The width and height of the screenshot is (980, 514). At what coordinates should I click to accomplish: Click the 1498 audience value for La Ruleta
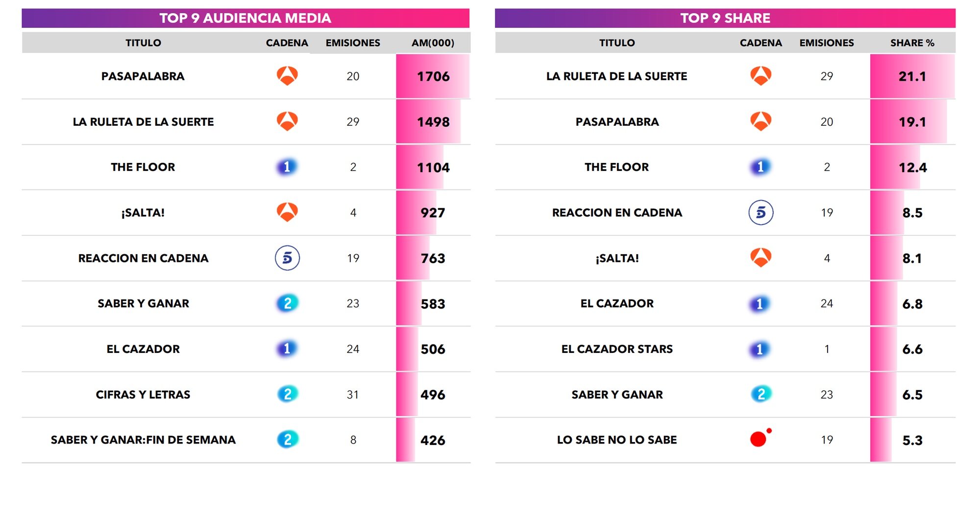(433, 122)
